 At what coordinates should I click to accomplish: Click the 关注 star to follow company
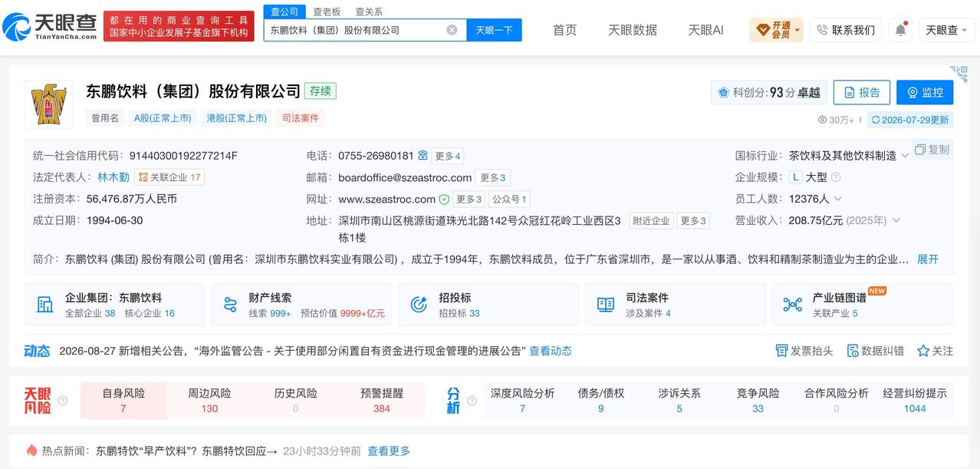(936, 351)
